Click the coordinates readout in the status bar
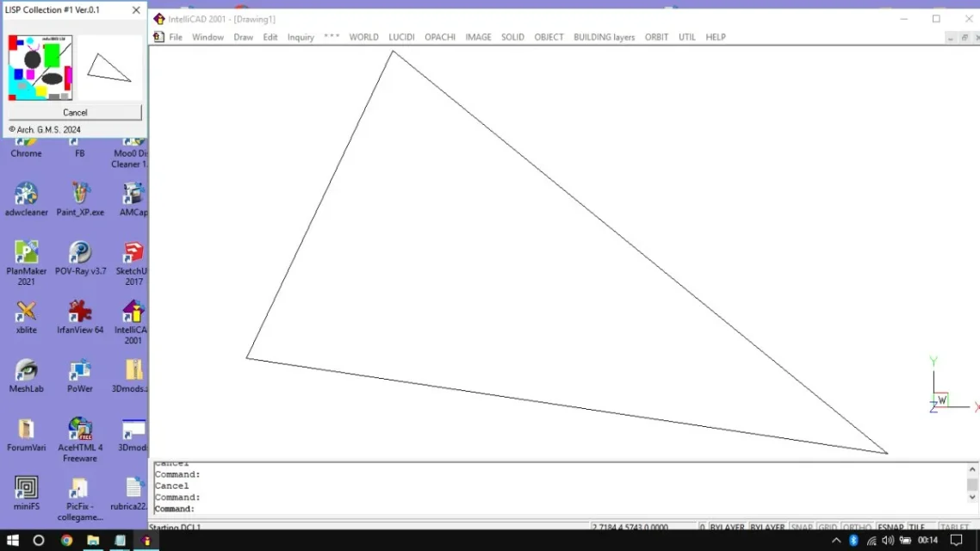980x551 pixels. [x=642, y=527]
